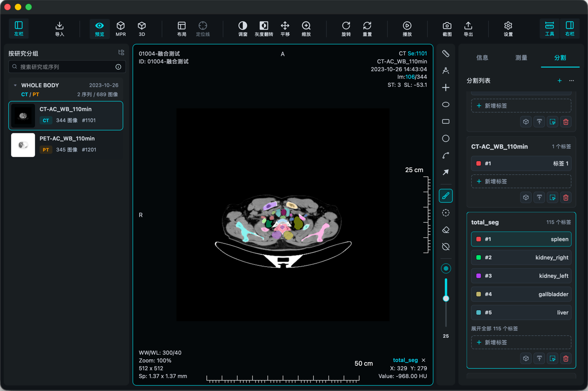Toggle 灰度翻转 grayscale invert
This screenshot has height=391, width=588.
pos(264,28)
